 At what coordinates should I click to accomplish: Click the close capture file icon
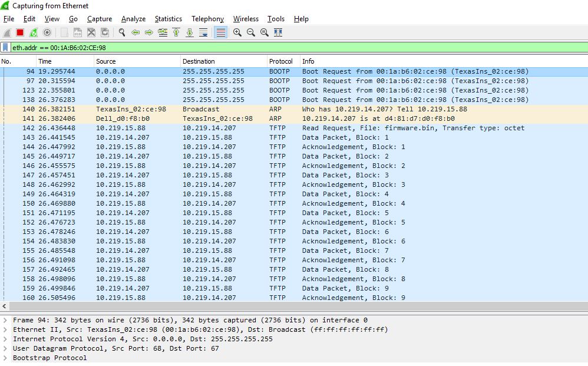91,32
